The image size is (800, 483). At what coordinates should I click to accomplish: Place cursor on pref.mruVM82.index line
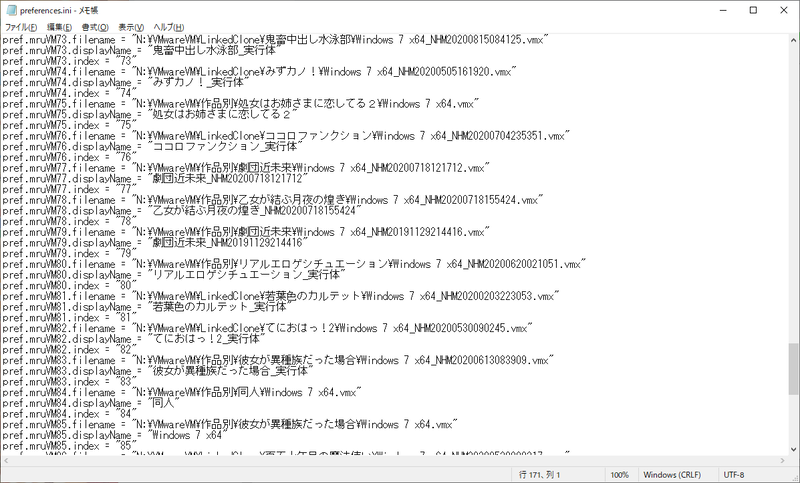(x=70, y=350)
